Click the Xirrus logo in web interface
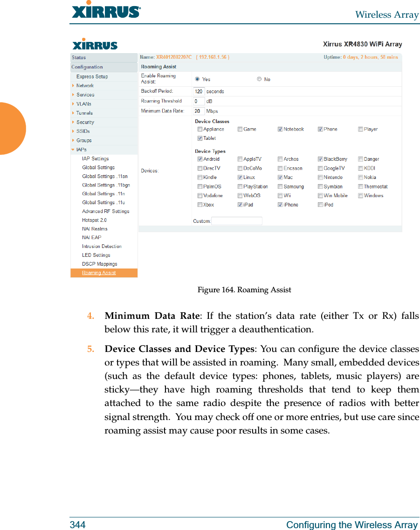Screen dimensions: 420x530 [95, 44]
